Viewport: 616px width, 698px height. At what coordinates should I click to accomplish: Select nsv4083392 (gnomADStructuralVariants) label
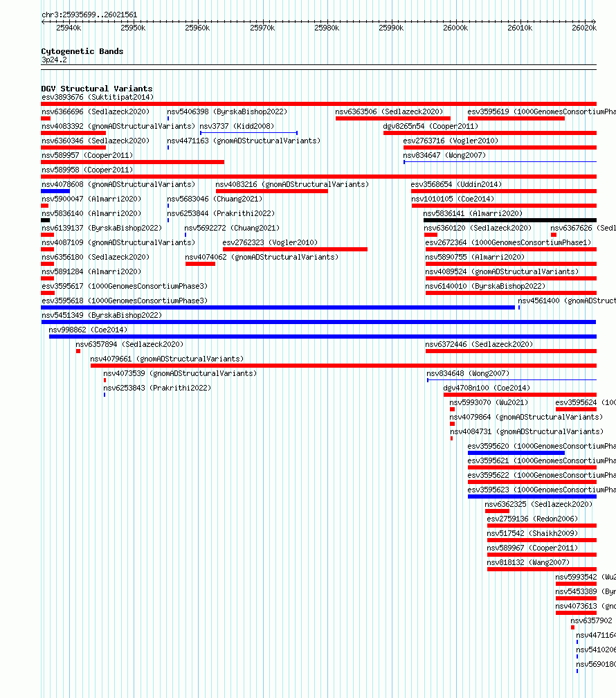[118, 127]
